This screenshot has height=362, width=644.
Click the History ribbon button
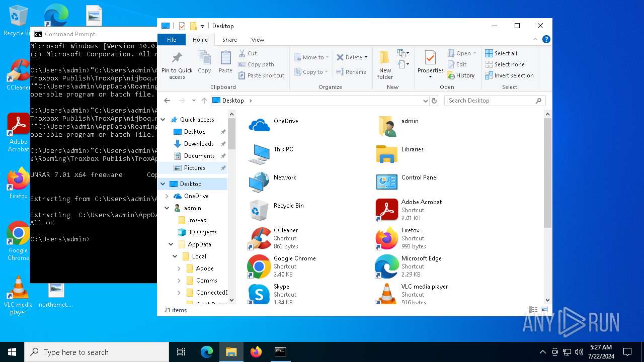coord(461,75)
